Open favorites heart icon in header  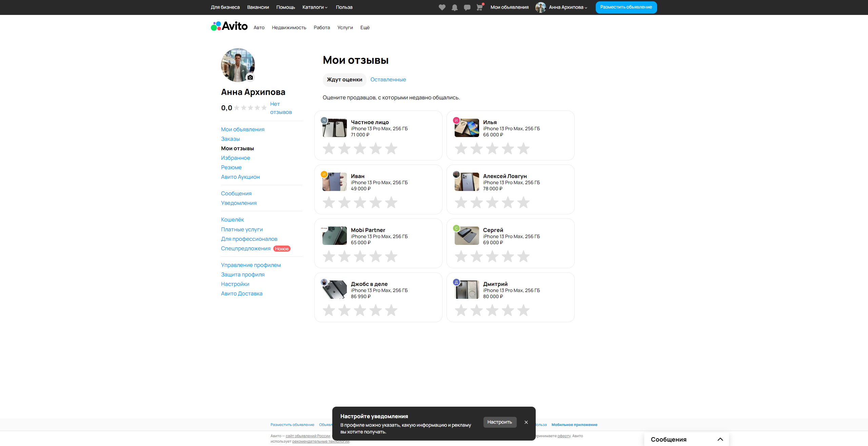[x=442, y=7]
